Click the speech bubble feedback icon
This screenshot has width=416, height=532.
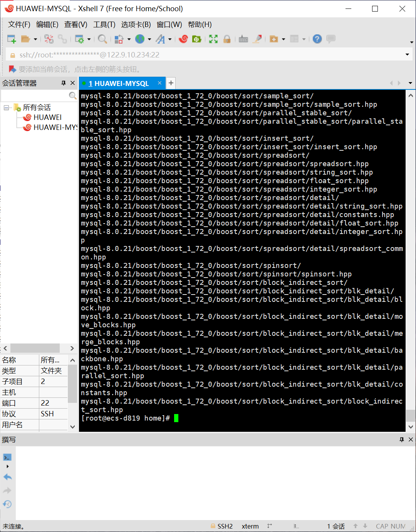point(330,39)
